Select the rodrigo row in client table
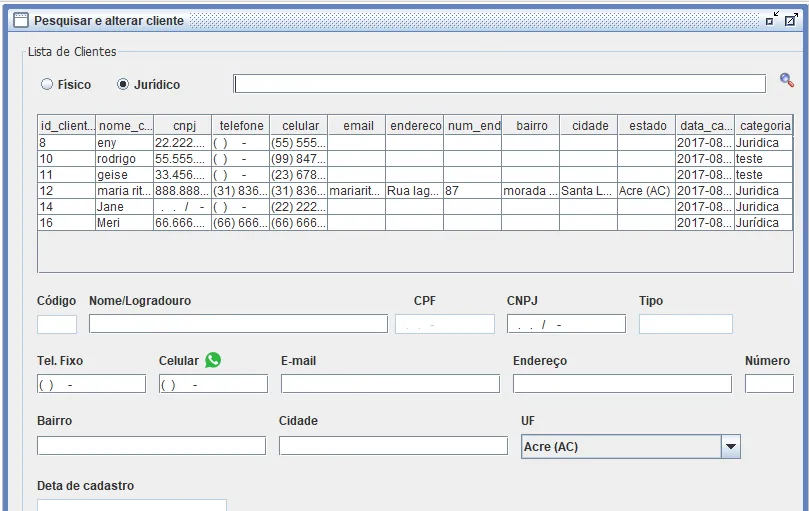This screenshot has height=511, width=809. tap(125, 159)
